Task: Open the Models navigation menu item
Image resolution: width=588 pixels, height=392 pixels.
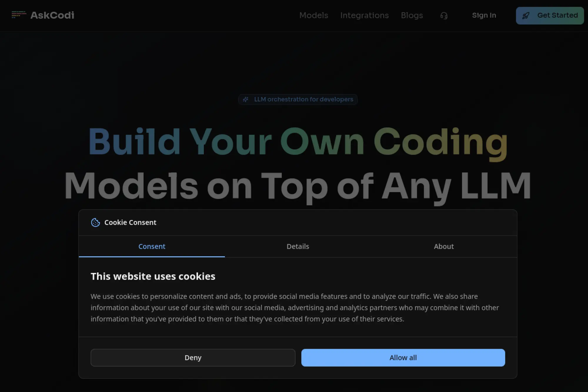Action: (313, 15)
